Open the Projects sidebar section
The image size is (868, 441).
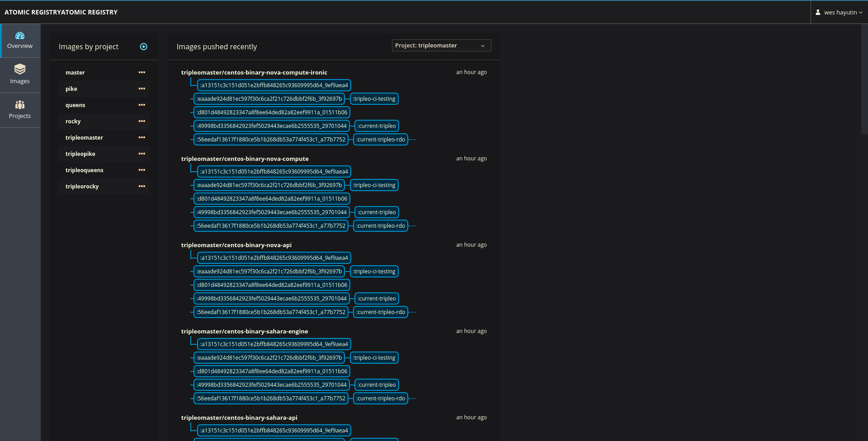coord(20,110)
